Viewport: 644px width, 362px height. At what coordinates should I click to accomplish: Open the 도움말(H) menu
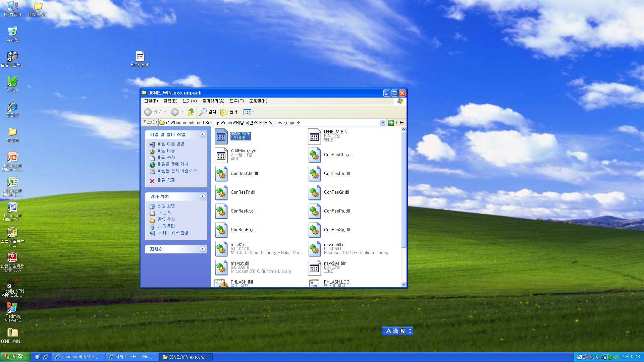coord(258,101)
